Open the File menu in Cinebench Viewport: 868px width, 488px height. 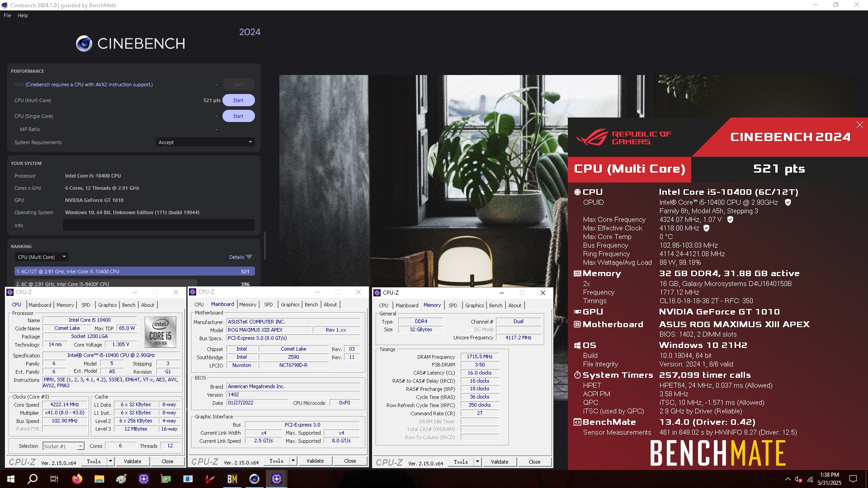click(x=7, y=15)
